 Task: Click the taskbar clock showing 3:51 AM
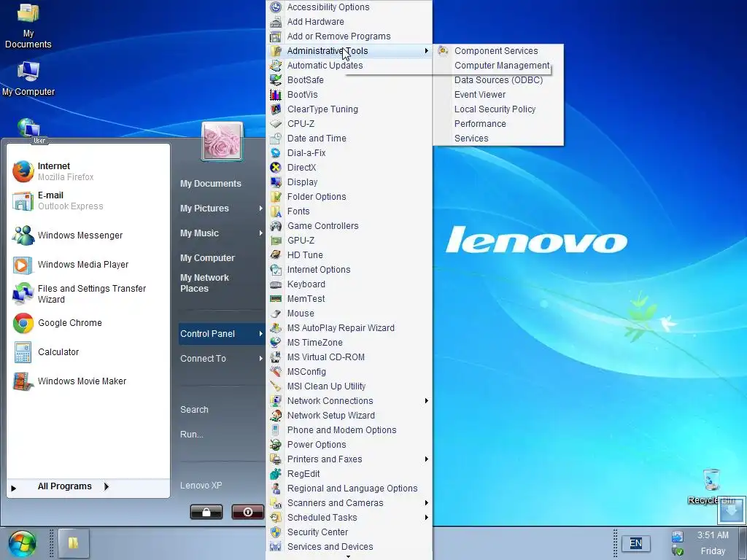click(713, 535)
